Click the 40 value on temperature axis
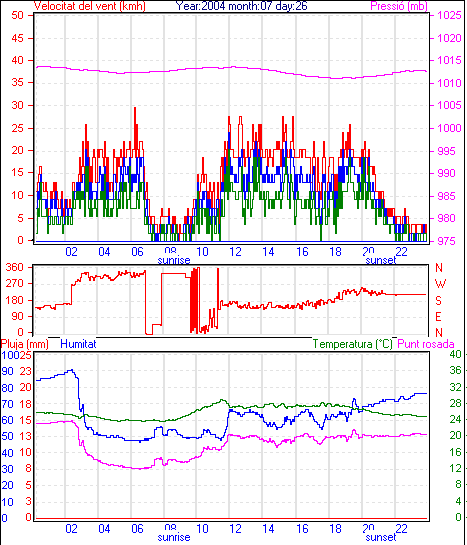This screenshot has height=545, width=467. 455,354
